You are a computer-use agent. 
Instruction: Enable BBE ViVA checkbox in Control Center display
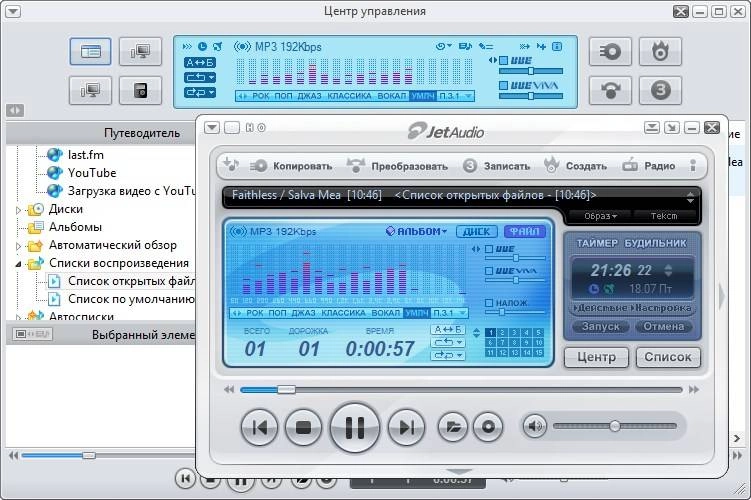click(503, 85)
